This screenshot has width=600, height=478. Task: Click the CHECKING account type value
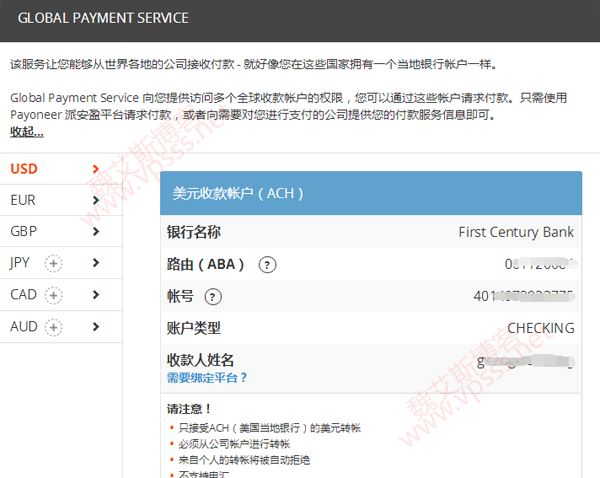(x=540, y=328)
